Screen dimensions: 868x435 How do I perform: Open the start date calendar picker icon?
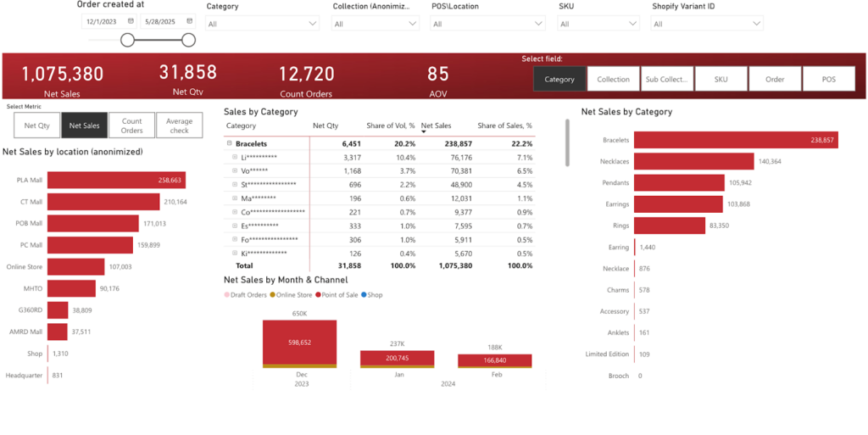coord(131,21)
